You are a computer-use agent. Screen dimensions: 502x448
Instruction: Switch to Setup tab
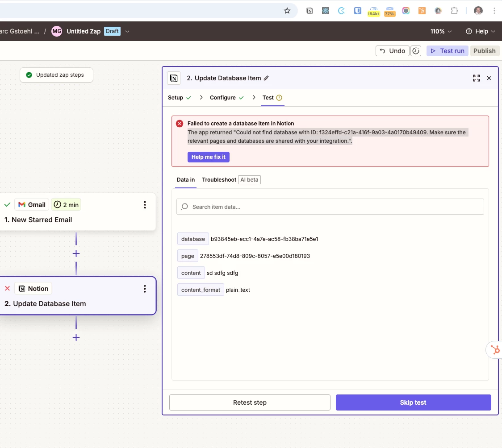tap(179, 98)
